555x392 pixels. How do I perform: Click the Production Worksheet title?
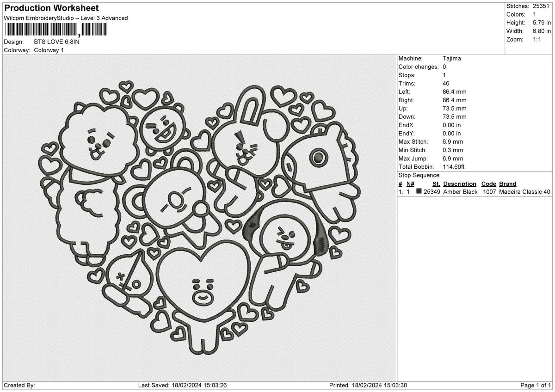click(x=51, y=8)
